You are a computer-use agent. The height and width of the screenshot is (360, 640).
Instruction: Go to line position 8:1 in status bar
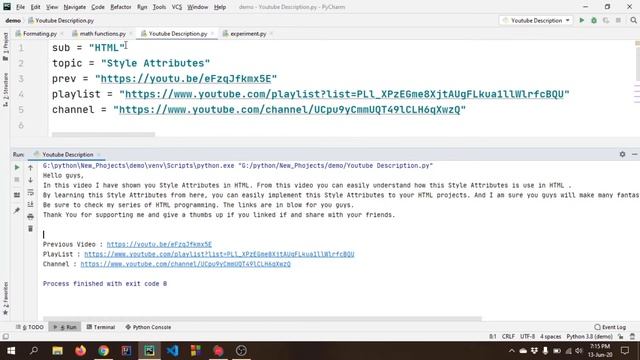(493, 337)
